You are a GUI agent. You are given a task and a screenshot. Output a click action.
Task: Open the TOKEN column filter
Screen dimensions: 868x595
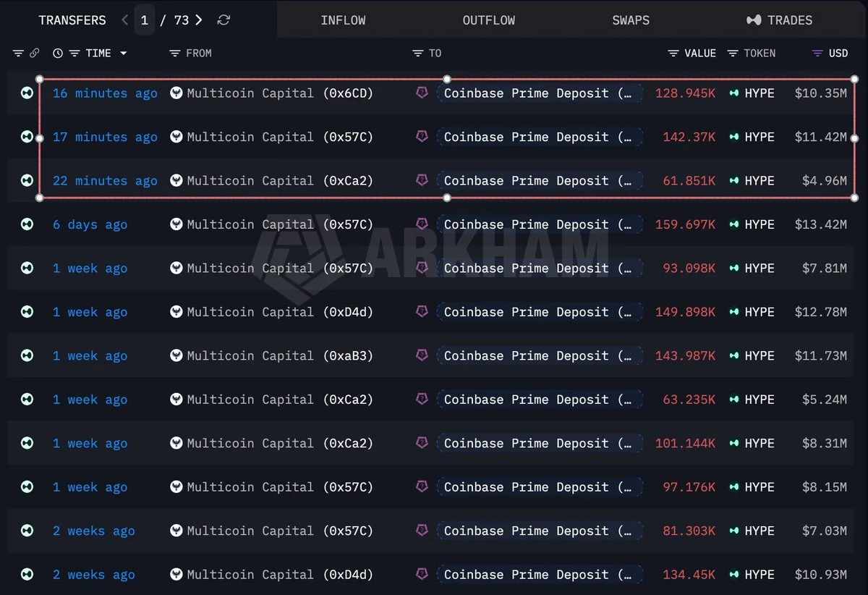click(733, 54)
